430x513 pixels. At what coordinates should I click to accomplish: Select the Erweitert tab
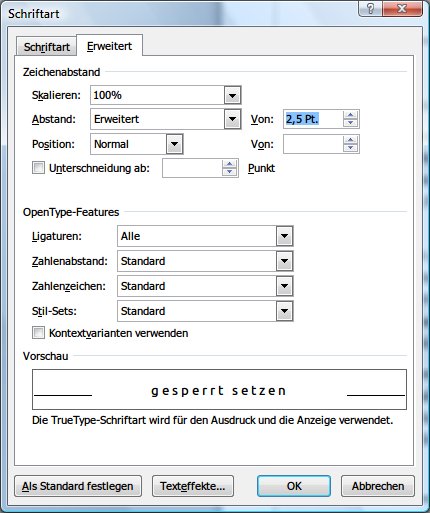(x=110, y=46)
